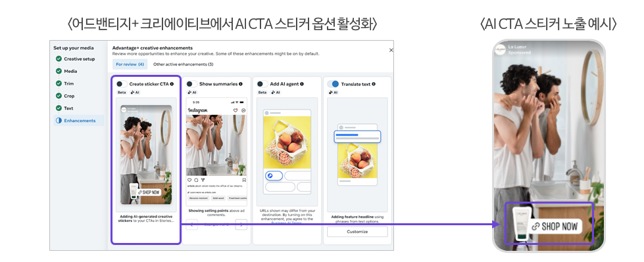Open the Create sticker CTA preview image
Screen dimensions: 644x262
[146, 154]
